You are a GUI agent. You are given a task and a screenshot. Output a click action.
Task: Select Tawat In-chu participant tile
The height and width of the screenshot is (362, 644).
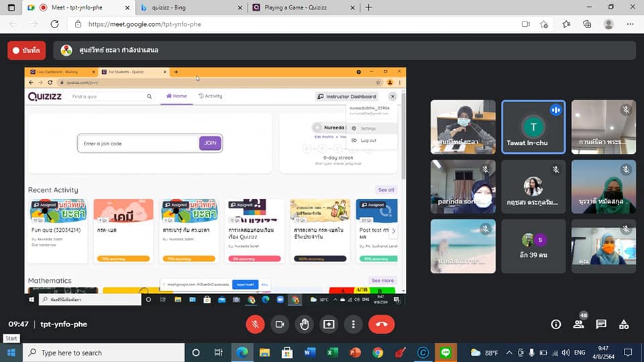pos(533,127)
